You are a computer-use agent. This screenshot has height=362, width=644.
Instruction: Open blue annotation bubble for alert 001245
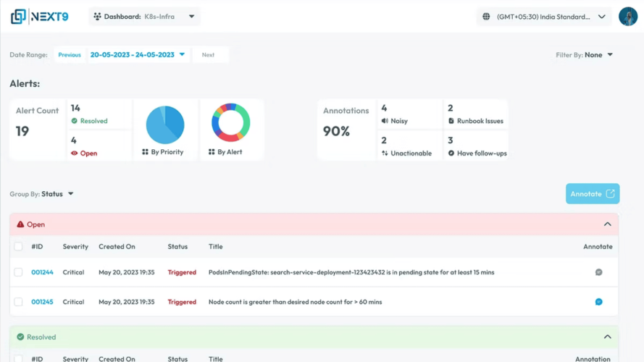point(598,302)
